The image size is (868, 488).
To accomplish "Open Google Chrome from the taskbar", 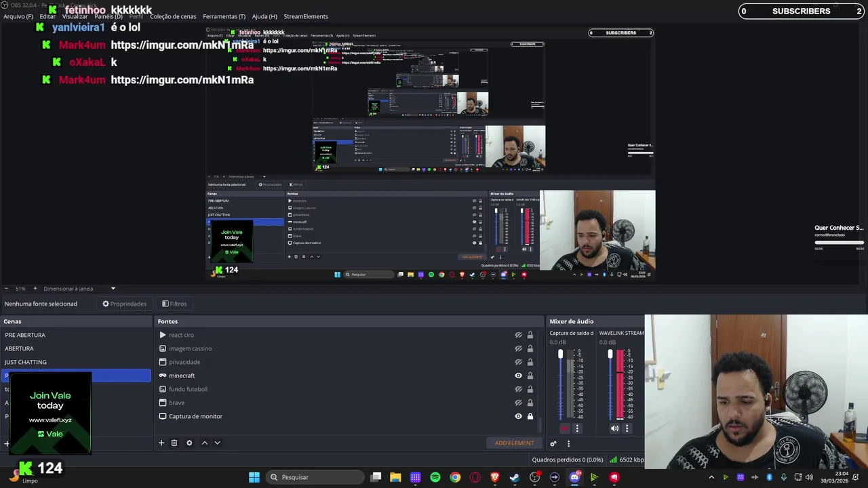I will (455, 477).
